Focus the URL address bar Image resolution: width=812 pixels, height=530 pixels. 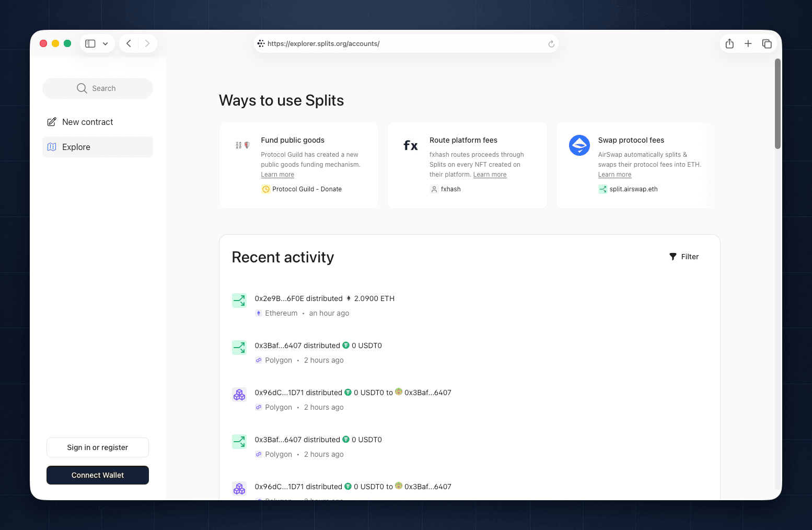coord(406,43)
